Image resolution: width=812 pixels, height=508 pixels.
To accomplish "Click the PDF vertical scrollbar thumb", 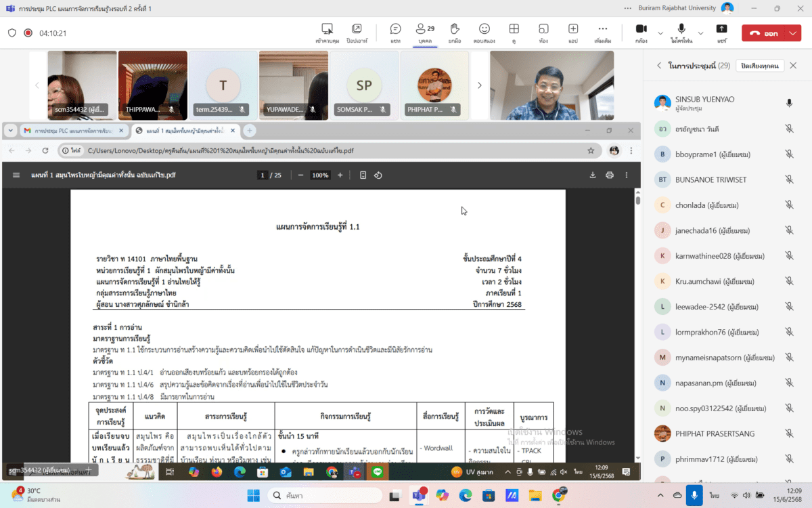I will 637,200.
